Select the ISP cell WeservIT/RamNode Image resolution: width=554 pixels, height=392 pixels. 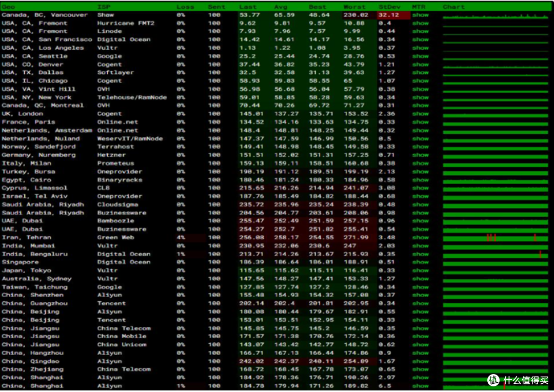(130, 139)
